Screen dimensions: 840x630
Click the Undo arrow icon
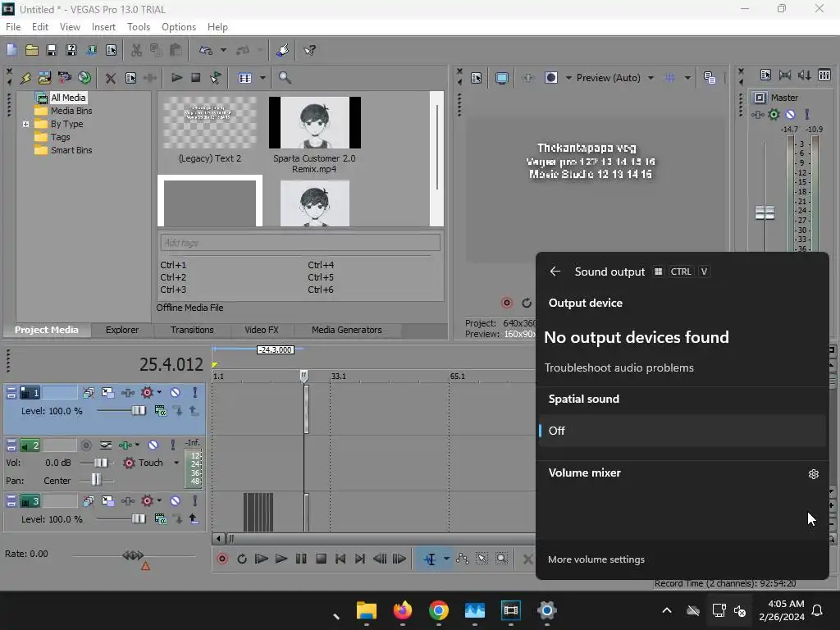pos(206,50)
